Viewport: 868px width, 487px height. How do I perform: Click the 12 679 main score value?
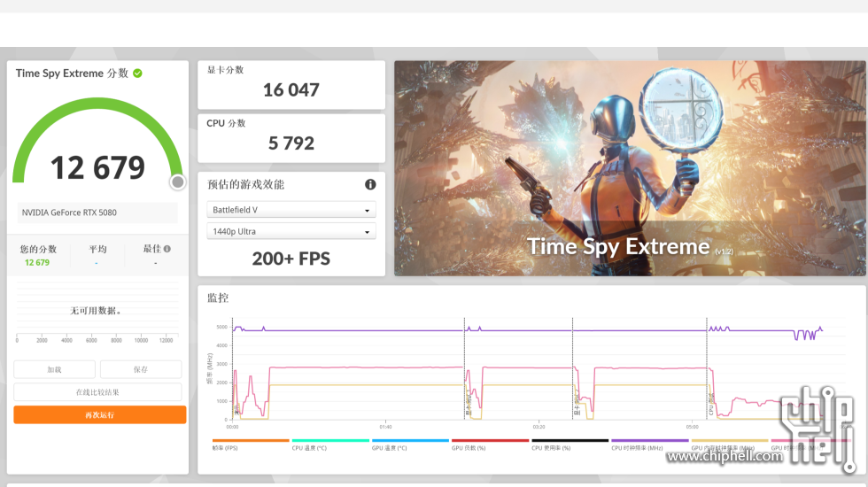click(98, 167)
